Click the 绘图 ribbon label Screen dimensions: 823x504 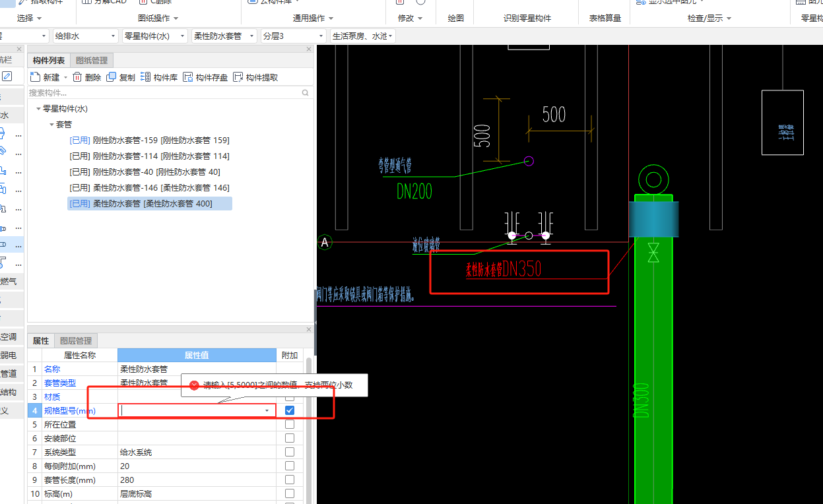[456, 18]
